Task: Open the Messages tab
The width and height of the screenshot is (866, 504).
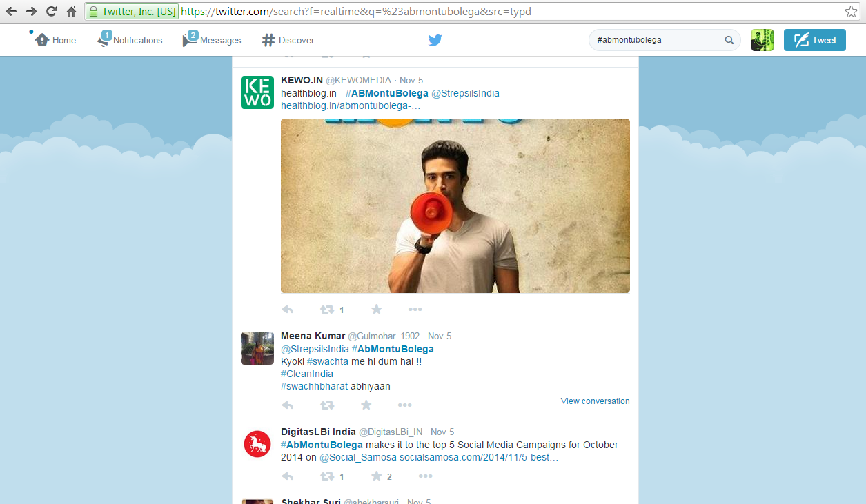Action: click(x=212, y=40)
